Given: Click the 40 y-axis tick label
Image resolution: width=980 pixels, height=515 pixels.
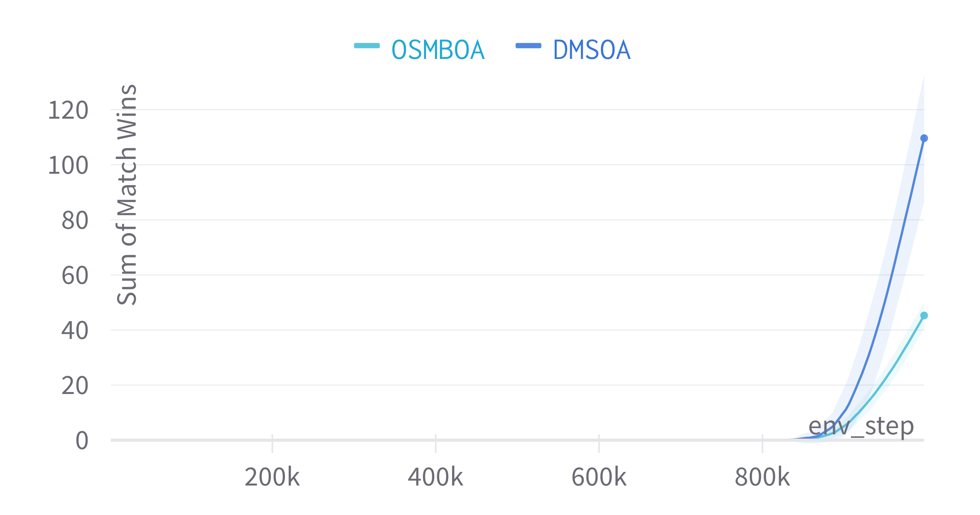Looking at the screenshot, I should coord(75,330).
